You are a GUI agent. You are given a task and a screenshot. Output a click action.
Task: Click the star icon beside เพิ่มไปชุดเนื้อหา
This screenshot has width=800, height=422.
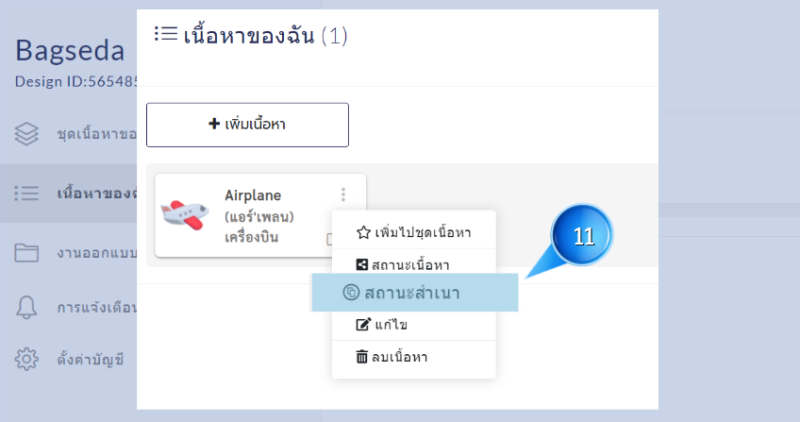[x=363, y=233]
